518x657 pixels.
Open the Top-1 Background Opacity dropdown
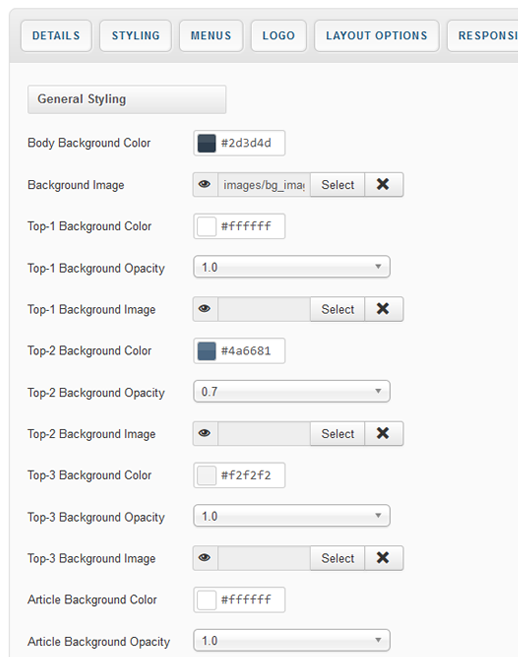(x=292, y=267)
